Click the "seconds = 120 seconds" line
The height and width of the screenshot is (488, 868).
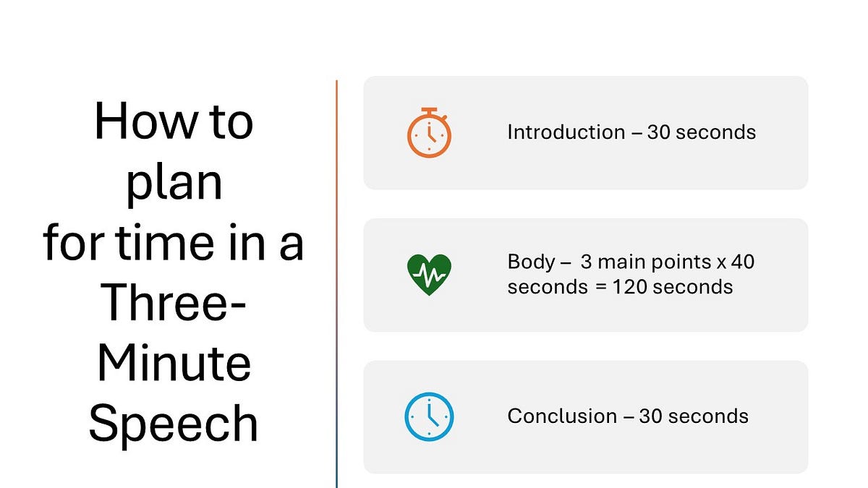(x=620, y=287)
